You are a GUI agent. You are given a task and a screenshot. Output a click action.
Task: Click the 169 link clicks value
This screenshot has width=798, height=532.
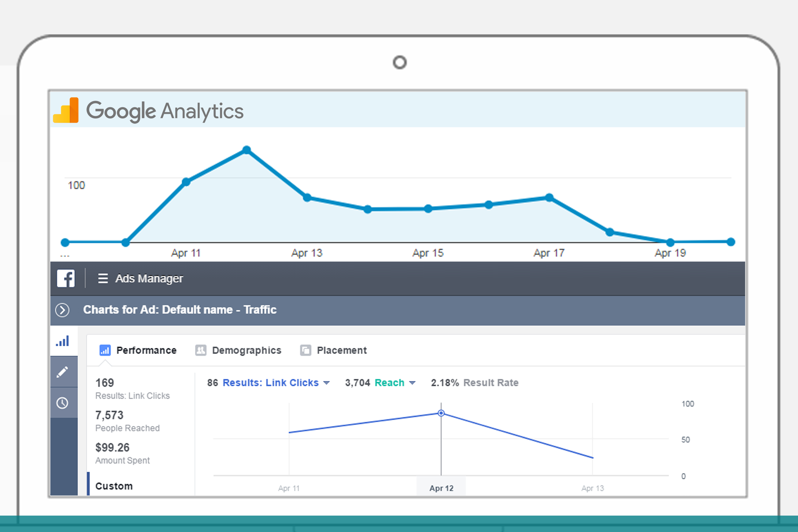(x=104, y=383)
